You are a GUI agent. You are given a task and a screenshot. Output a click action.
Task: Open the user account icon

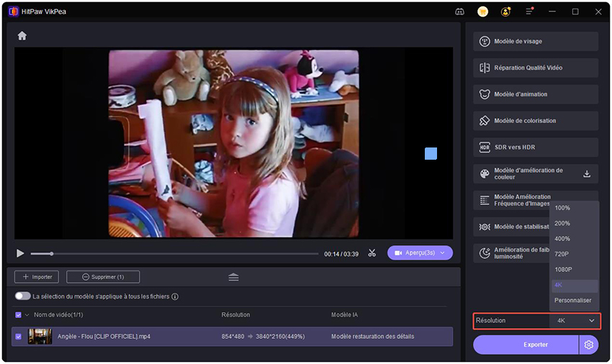(506, 12)
